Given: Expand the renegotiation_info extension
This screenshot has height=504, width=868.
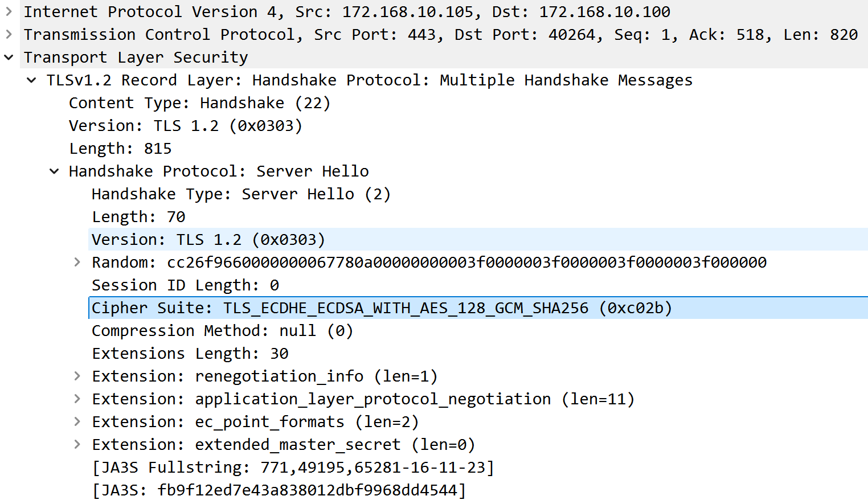Looking at the screenshot, I should click(77, 376).
